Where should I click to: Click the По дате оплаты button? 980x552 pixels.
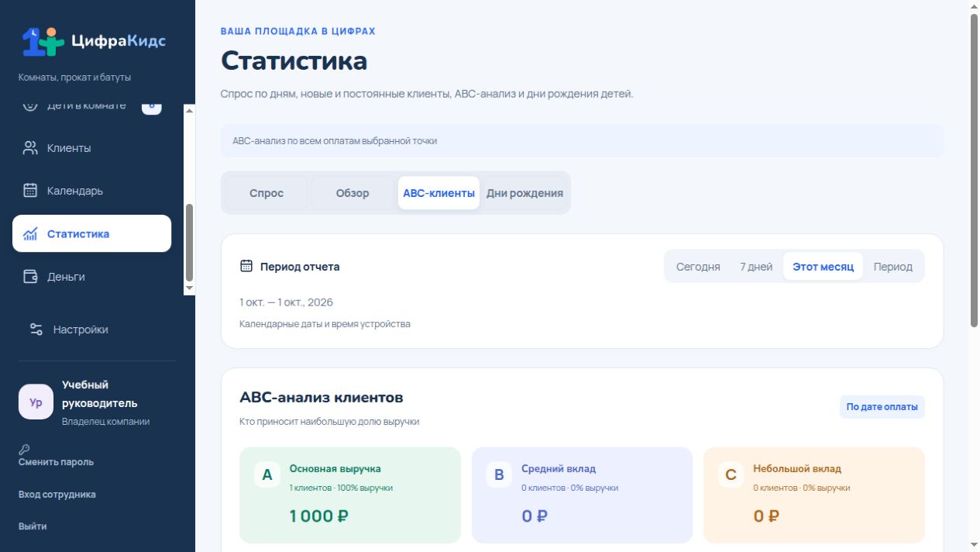click(882, 407)
